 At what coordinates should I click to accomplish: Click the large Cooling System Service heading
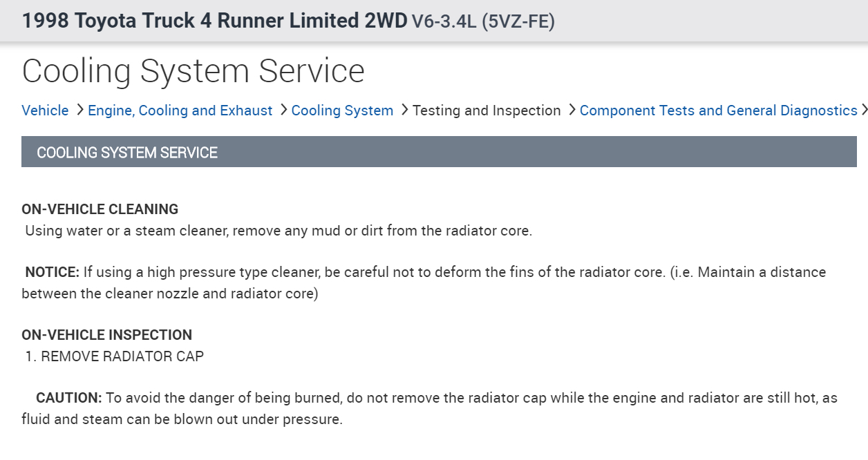193,70
